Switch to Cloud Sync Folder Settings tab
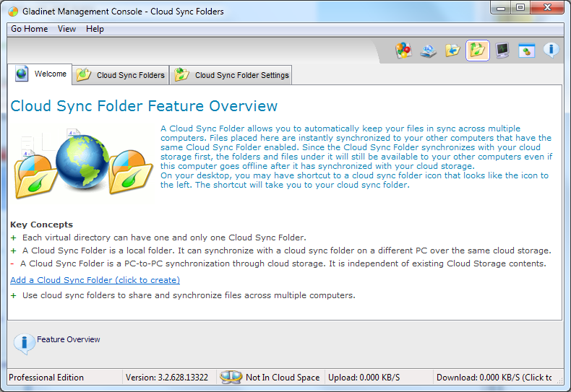 pyautogui.click(x=231, y=75)
